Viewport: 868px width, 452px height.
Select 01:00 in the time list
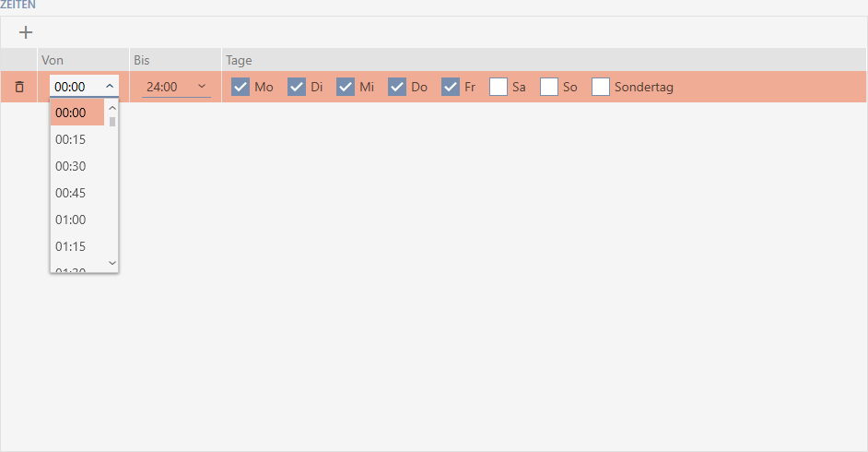tap(70, 220)
